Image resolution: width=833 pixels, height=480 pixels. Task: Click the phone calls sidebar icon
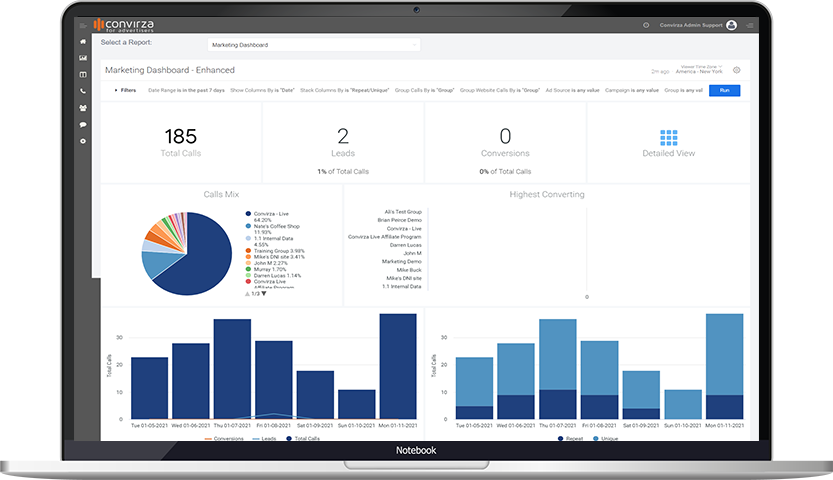[83, 91]
